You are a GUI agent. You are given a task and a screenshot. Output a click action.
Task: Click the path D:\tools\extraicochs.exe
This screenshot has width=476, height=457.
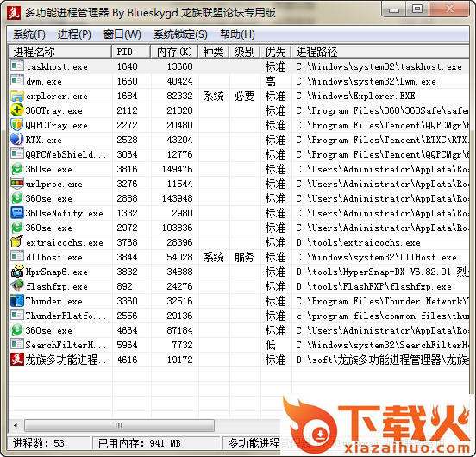358,243
